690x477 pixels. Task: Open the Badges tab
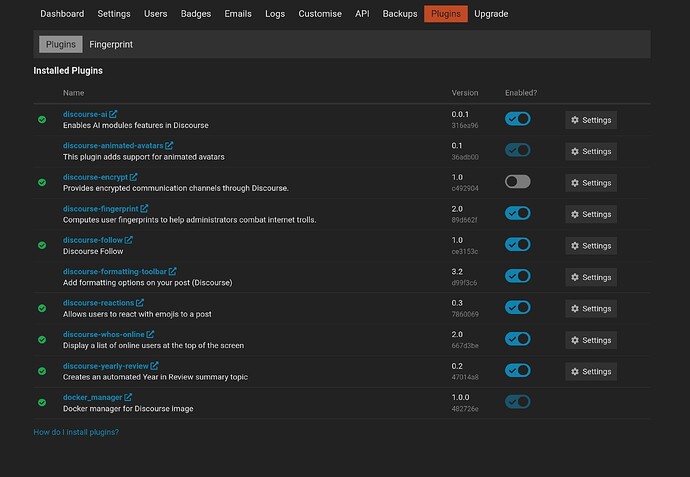point(196,14)
